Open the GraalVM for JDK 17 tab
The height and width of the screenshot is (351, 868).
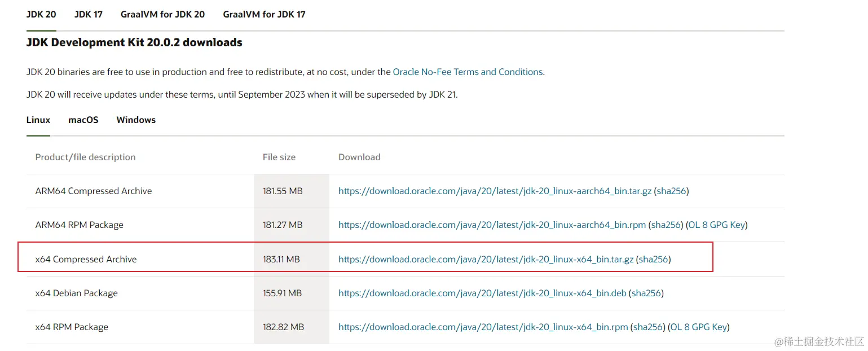[264, 14]
